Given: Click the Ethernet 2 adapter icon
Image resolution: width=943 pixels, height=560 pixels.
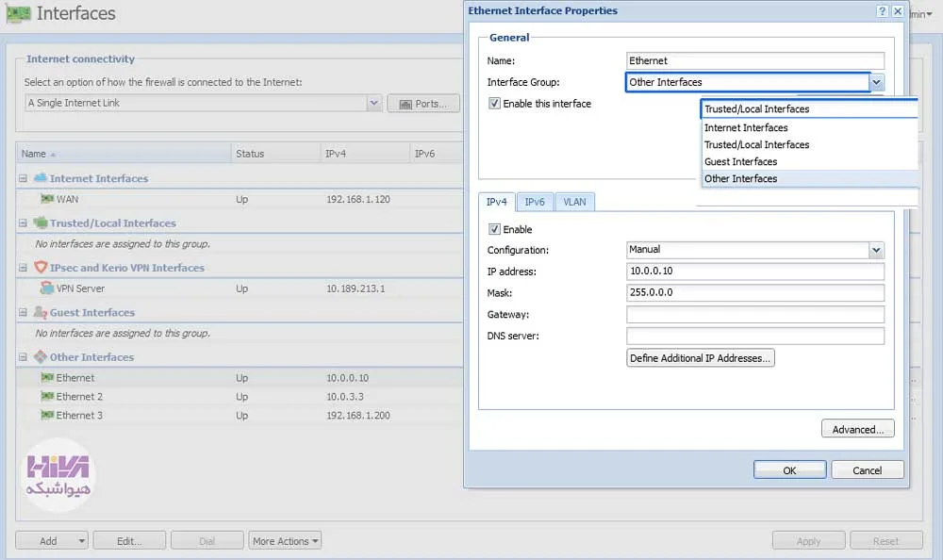Looking at the screenshot, I should click(47, 396).
